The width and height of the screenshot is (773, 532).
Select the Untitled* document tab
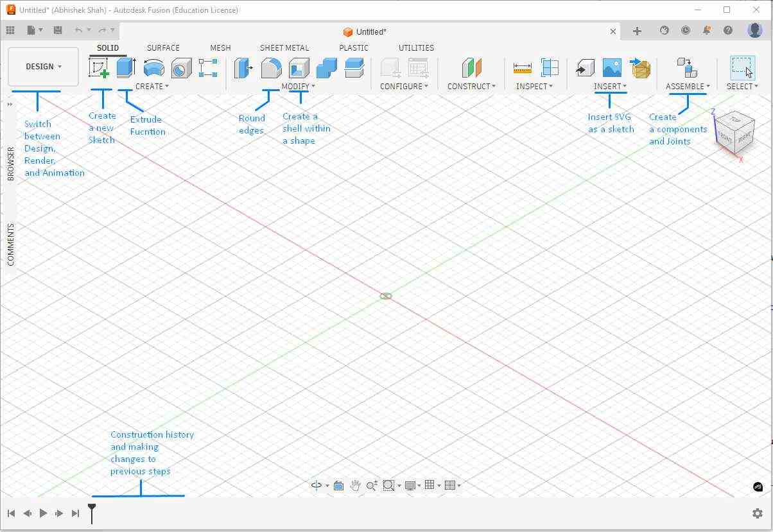[x=365, y=31]
